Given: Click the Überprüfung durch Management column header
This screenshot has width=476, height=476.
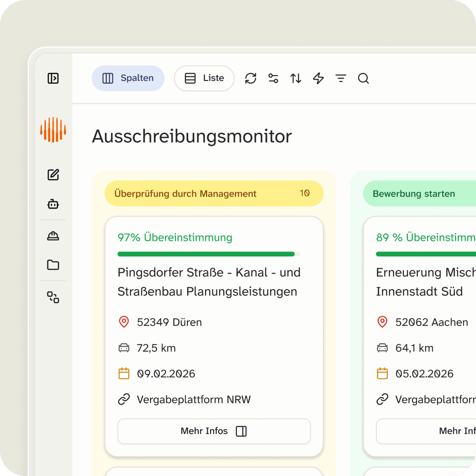Looking at the screenshot, I should tap(214, 193).
